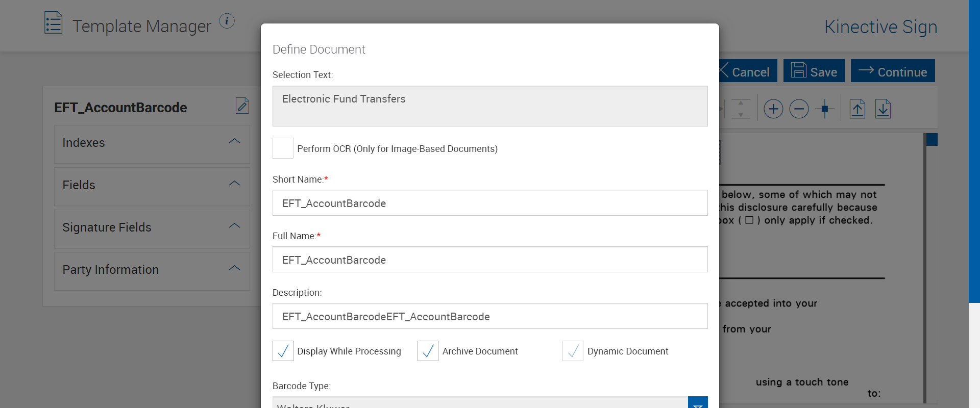This screenshot has width=980, height=408.
Task: Click the upload document icon
Action: [857, 109]
